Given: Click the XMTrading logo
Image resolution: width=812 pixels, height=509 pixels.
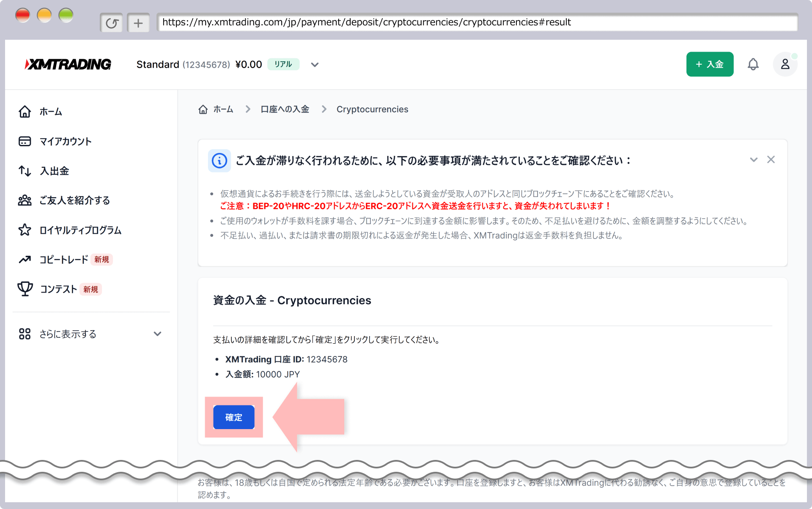Looking at the screenshot, I should 68,64.
